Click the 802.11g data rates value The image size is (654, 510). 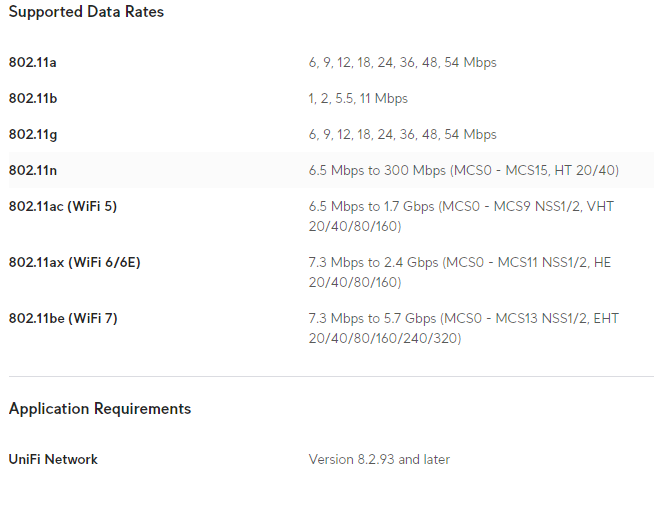coord(402,135)
